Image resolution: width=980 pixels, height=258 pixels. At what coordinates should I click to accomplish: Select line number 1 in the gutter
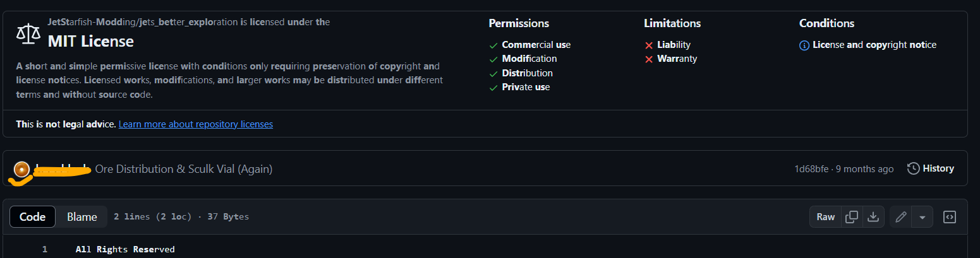[x=45, y=250]
